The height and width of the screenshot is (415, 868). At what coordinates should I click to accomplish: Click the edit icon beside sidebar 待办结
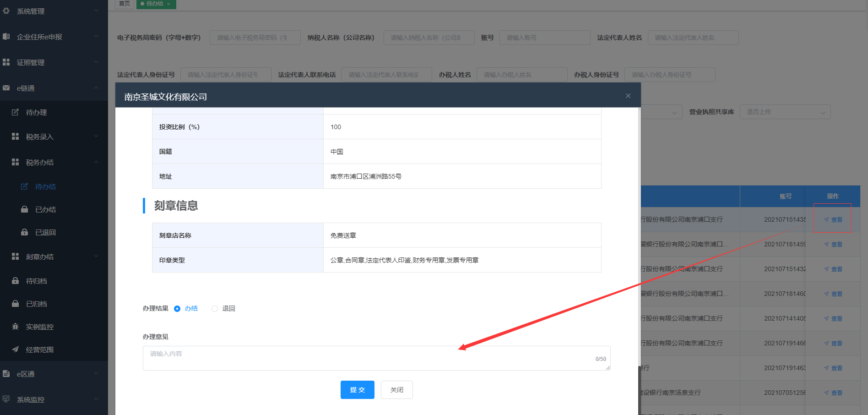(x=25, y=186)
